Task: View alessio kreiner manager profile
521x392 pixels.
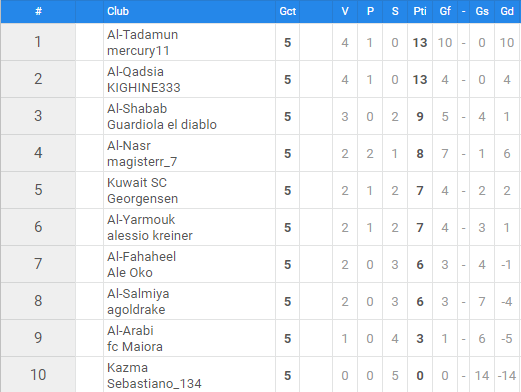Action: pos(150,236)
